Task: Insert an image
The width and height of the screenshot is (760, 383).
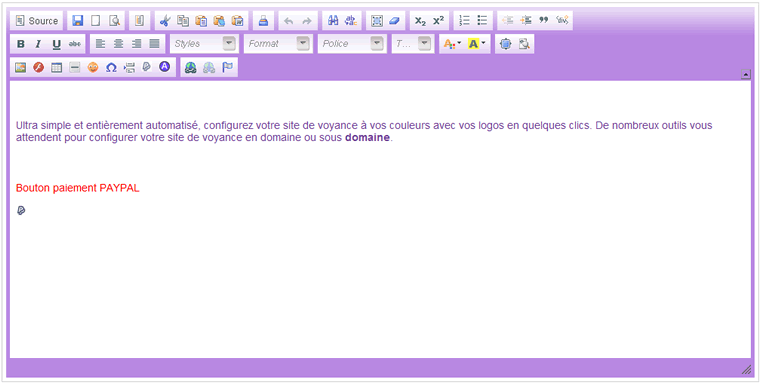Action: [x=20, y=67]
